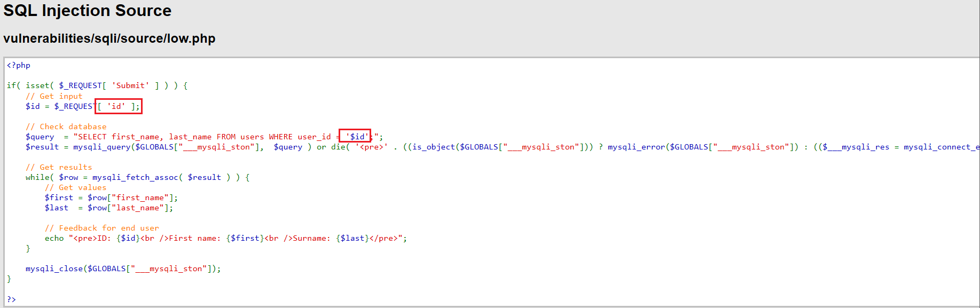Click the $first variable assignment line
Screen dimensions: 980x308
tap(111, 198)
